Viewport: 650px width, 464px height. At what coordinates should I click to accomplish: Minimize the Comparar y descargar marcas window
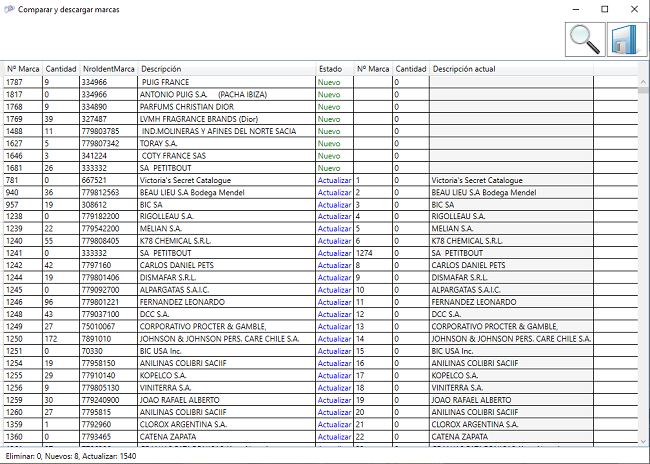point(576,9)
